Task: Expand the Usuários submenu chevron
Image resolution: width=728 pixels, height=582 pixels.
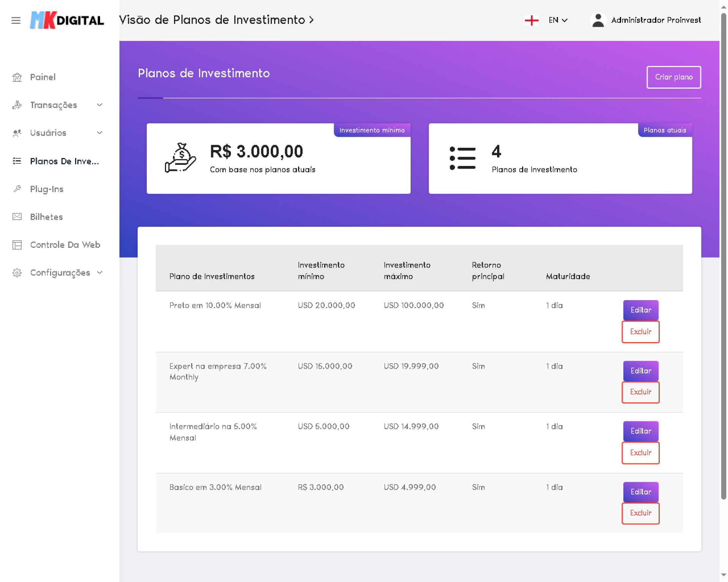Action: (x=100, y=133)
